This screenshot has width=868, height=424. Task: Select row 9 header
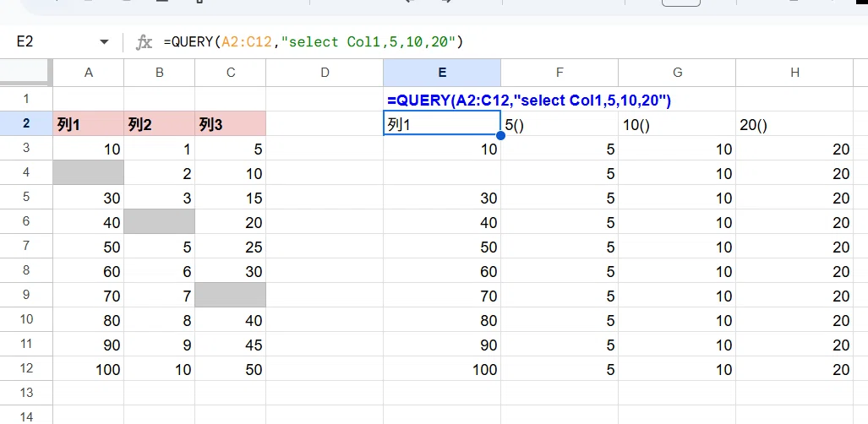26,295
